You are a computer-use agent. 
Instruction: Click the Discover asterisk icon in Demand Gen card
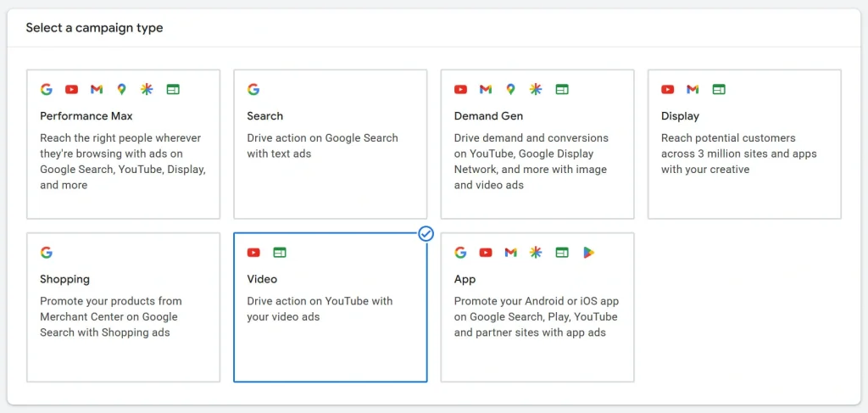click(x=536, y=89)
